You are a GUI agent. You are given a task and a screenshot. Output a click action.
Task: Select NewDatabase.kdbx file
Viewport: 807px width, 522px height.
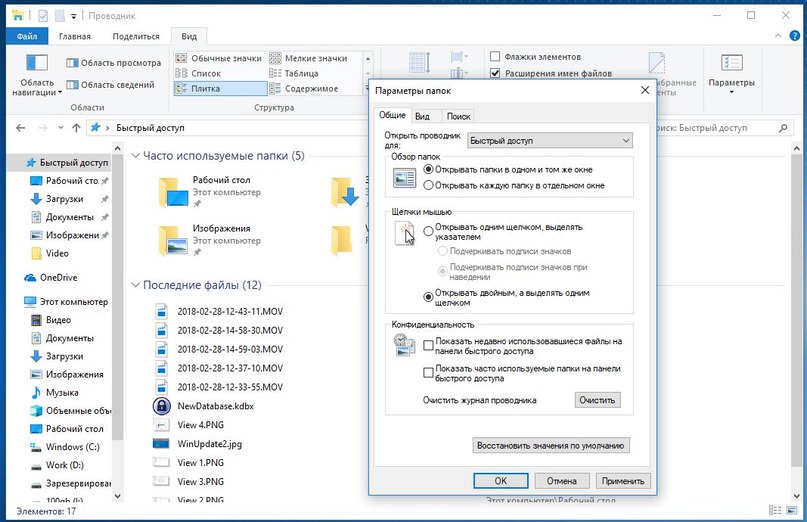pyautogui.click(x=204, y=406)
